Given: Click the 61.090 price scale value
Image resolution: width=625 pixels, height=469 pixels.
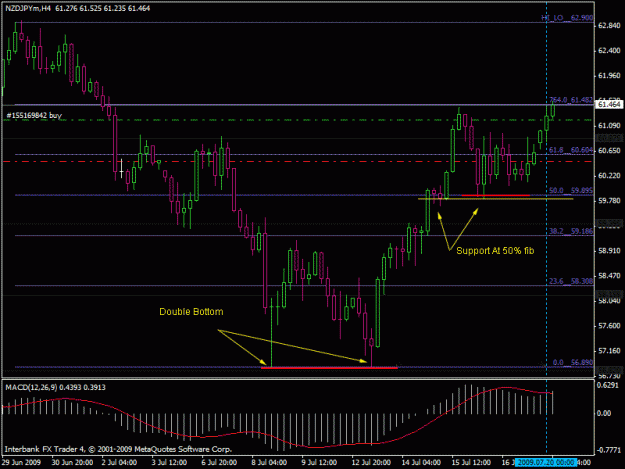Looking at the screenshot, I should click(x=609, y=126).
